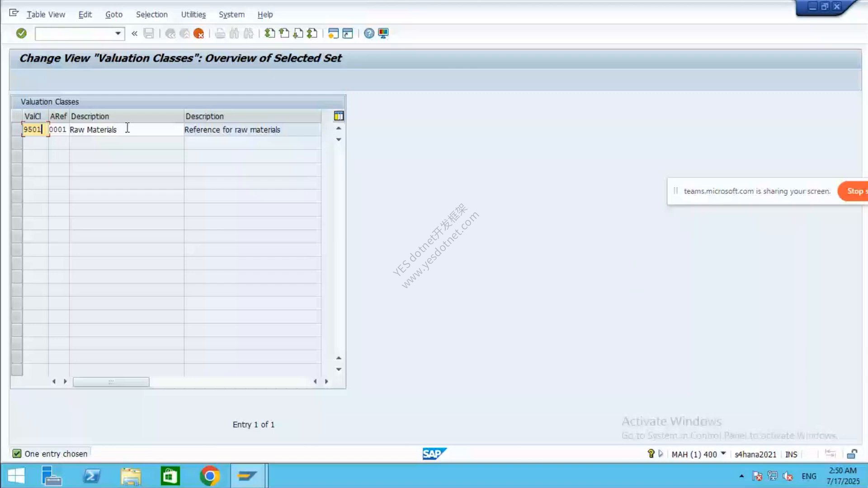The width and height of the screenshot is (868, 488).
Task: Click s4hana2021 server name in status bar
Action: (755, 454)
